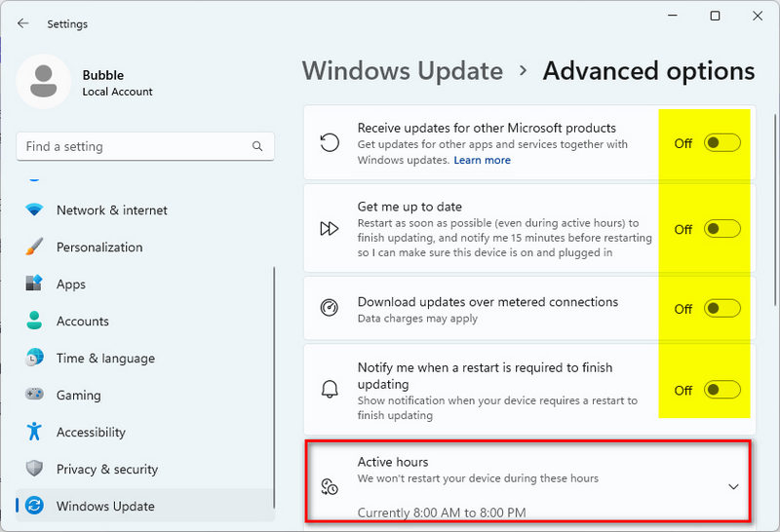Click the Bubble user avatar picture

point(43,81)
